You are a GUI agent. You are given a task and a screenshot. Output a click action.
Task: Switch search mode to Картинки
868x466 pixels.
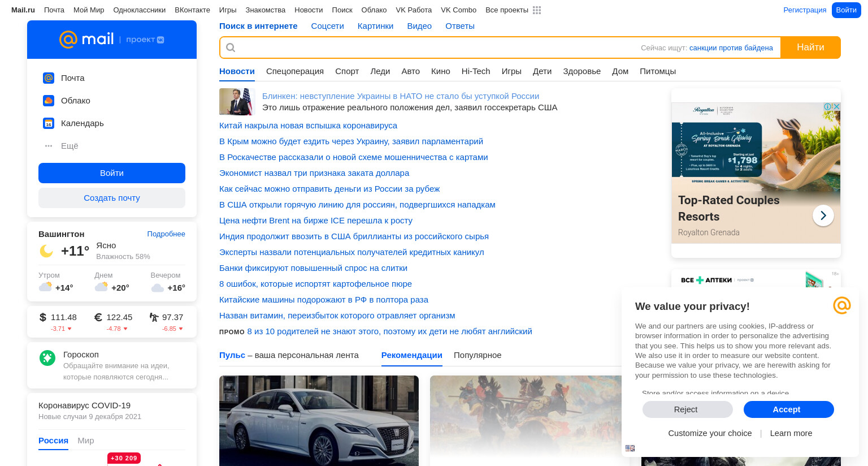[x=375, y=26]
